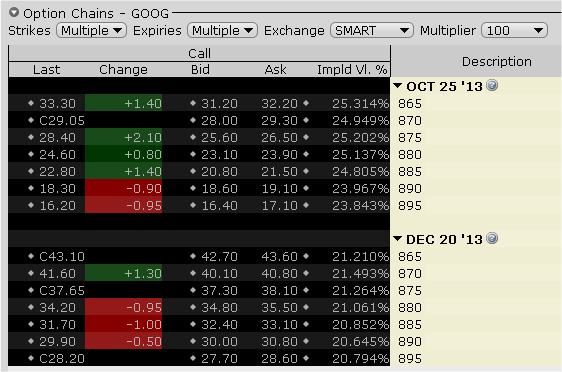The height and width of the screenshot is (372, 562).
Task: Click the C29.05 last price cell
Action: (x=62, y=120)
